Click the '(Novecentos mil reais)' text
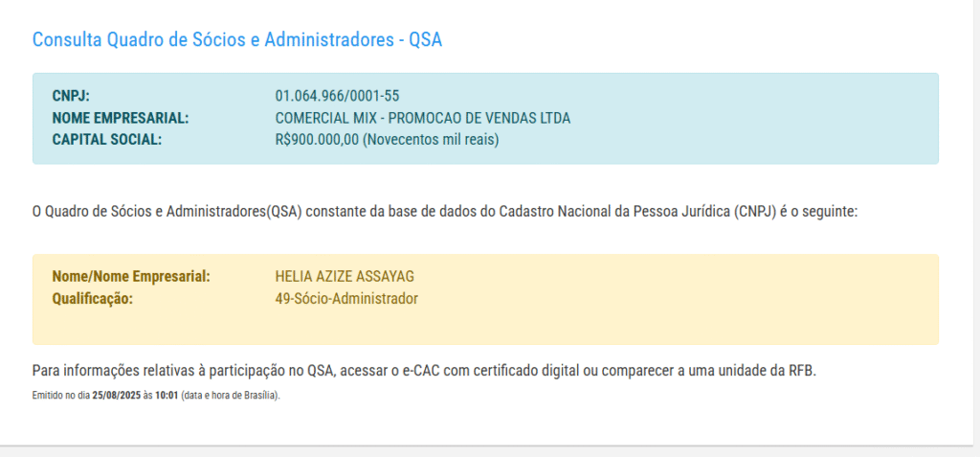The width and height of the screenshot is (980, 457). click(x=432, y=140)
